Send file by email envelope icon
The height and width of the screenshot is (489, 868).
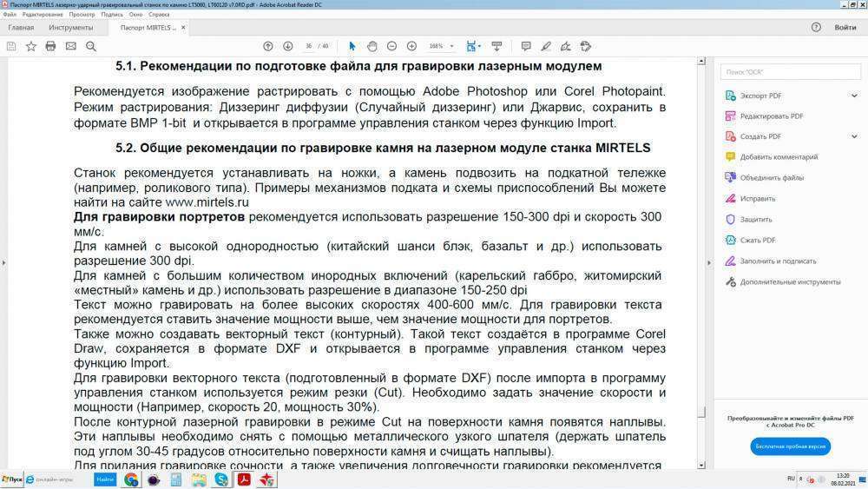point(71,47)
